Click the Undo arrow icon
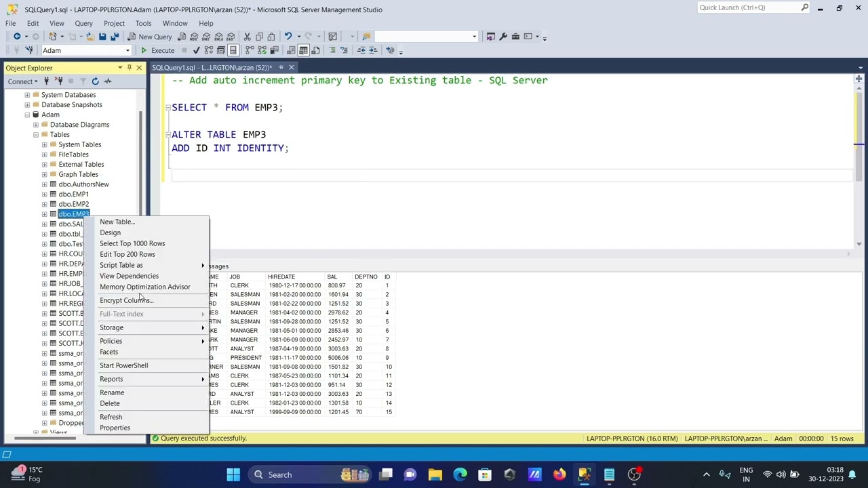This screenshot has height=488, width=868. click(288, 37)
